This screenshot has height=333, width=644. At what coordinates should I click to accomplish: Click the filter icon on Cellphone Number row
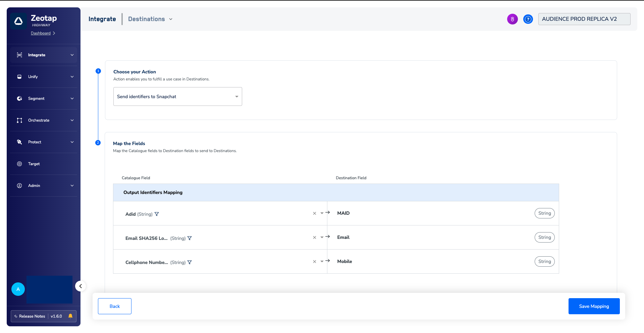pos(190,262)
